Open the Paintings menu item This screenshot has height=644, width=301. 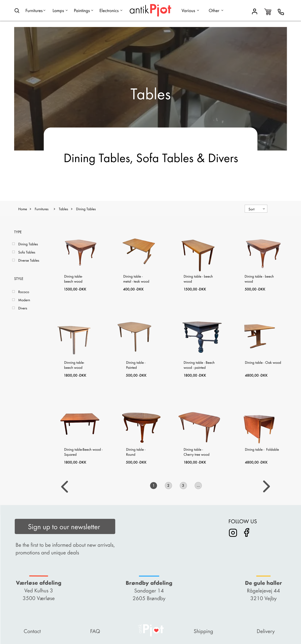[83, 11]
